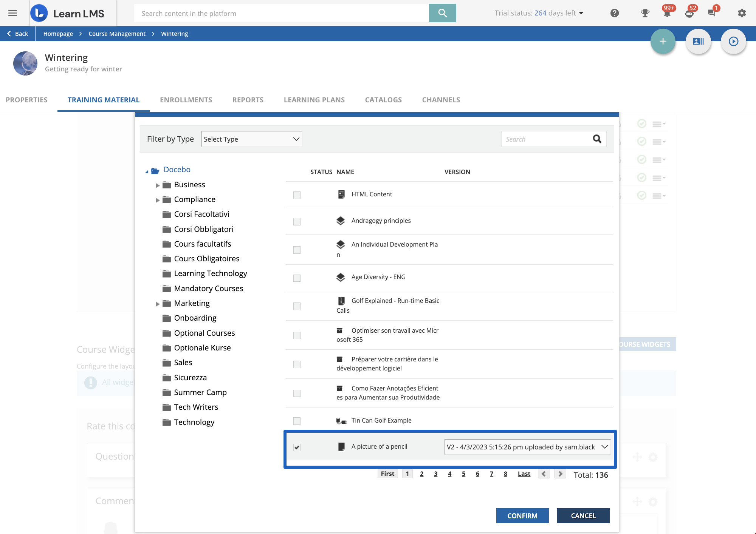This screenshot has height=534, width=756.
Task: Click the Learn LMS logo
Action: tap(68, 13)
